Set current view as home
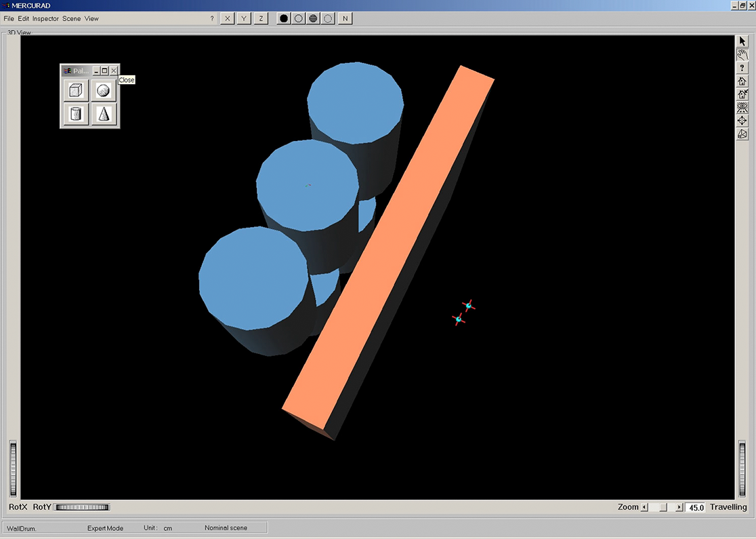The image size is (756, 539). [742, 94]
